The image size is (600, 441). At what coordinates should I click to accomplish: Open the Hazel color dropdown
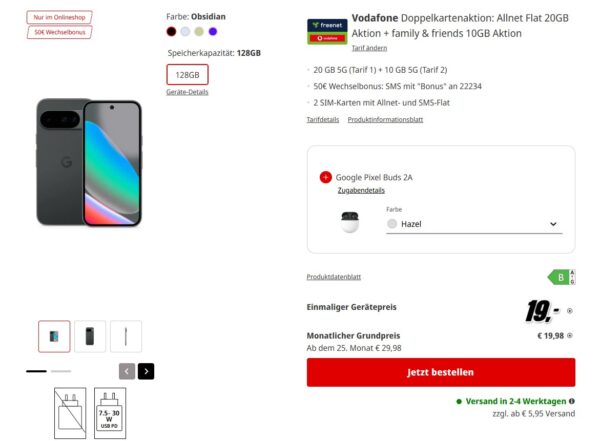coord(474,225)
